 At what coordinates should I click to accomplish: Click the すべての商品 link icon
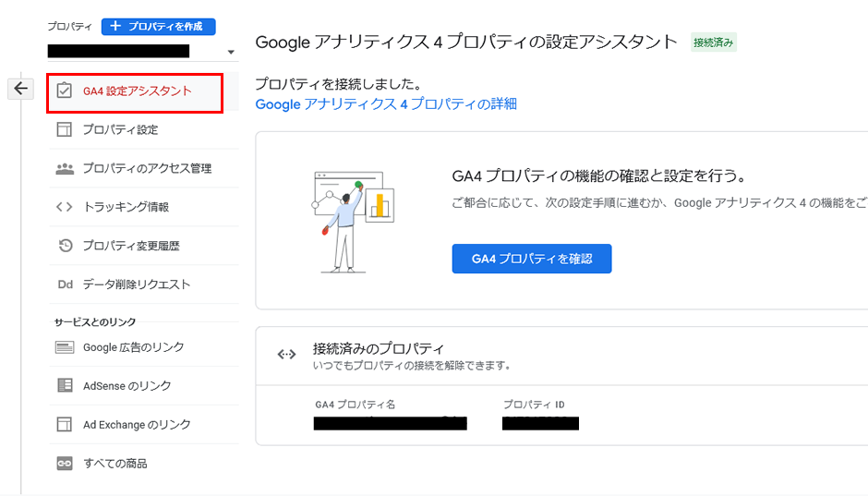pos(64,464)
